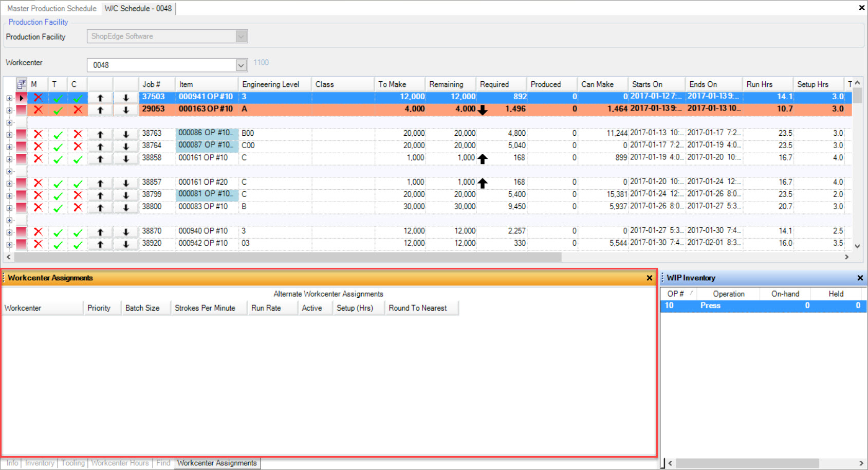This screenshot has width=868, height=470.
Task: Click the schedule grid vertical scroll down arrow
Action: click(857, 246)
